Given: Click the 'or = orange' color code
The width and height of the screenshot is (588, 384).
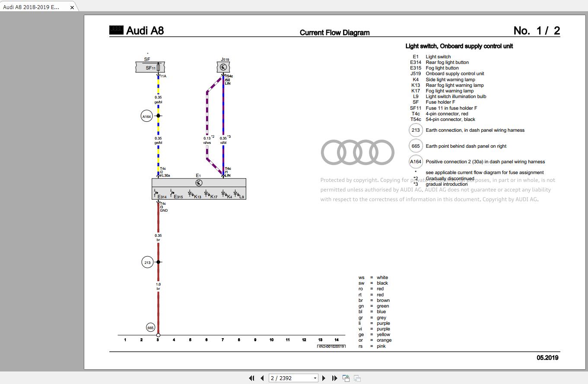Looking at the screenshot, I should (375, 340).
